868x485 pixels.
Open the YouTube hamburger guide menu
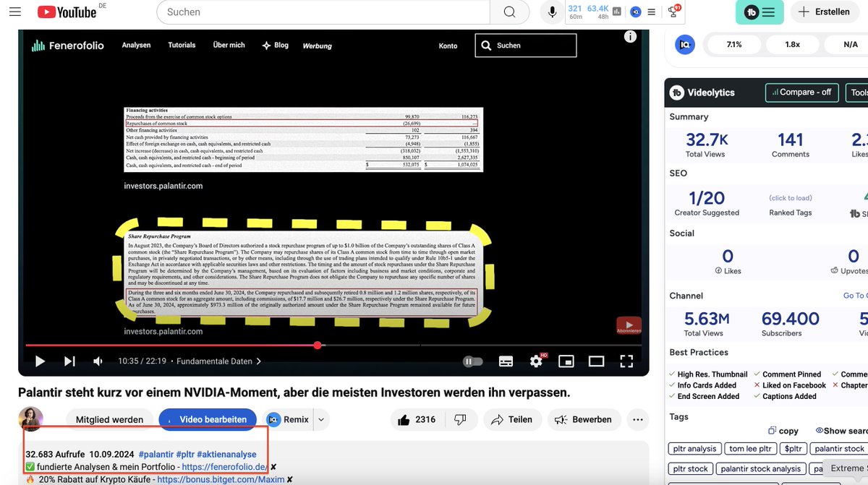pyautogui.click(x=14, y=12)
